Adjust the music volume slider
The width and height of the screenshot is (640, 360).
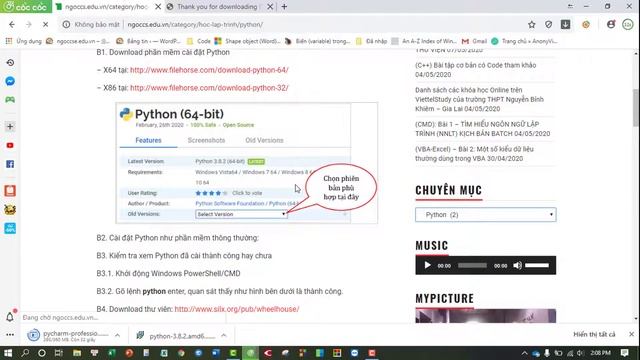point(537,265)
